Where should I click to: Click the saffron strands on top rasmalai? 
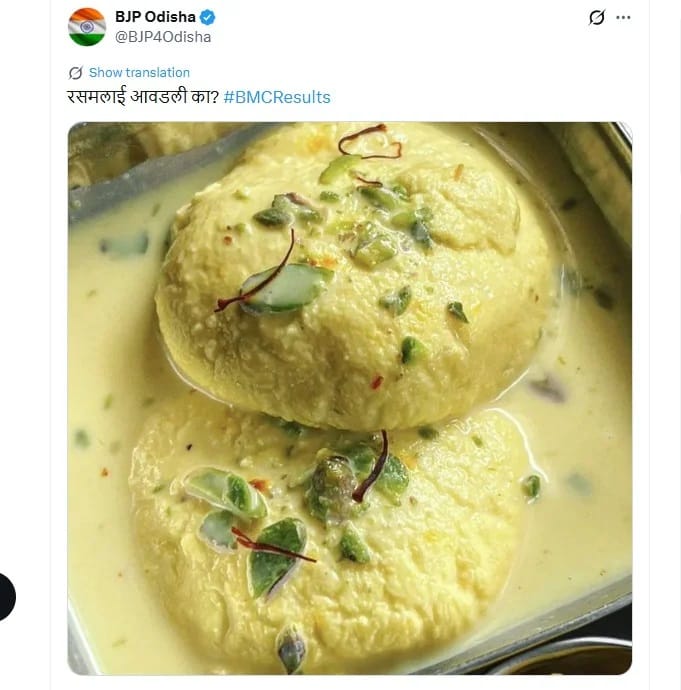pyautogui.click(x=370, y=140)
